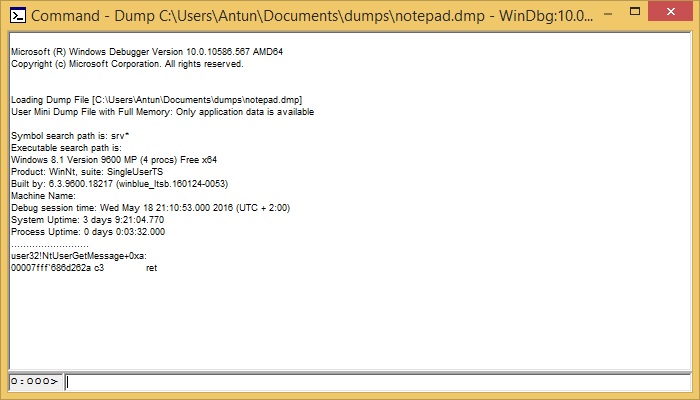Viewport: 700px width, 400px height.
Task: Click the "Process Uptime: 0 days" line
Action: tap(88, 232)
